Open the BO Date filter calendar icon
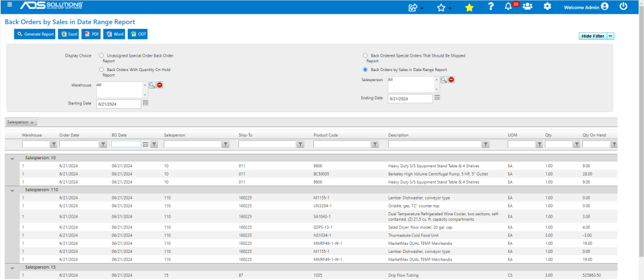Image resolution: width=644 pixels, height=280 pixels. [145, 144]
